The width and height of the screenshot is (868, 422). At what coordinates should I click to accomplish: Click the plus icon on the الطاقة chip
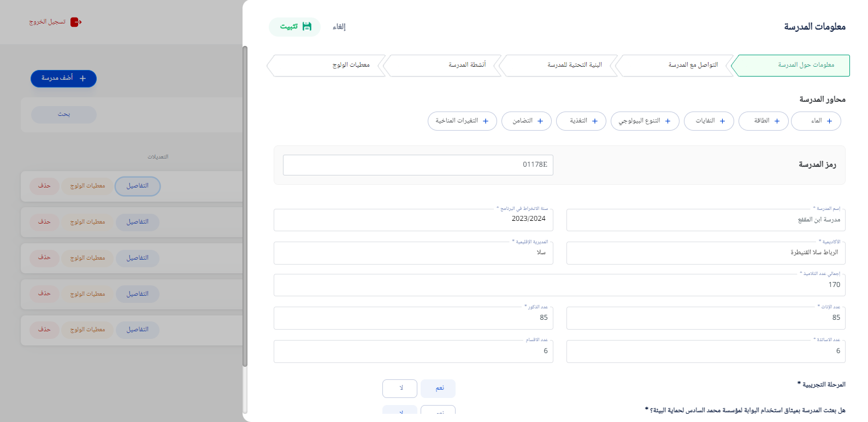click(x=777, y=121)
